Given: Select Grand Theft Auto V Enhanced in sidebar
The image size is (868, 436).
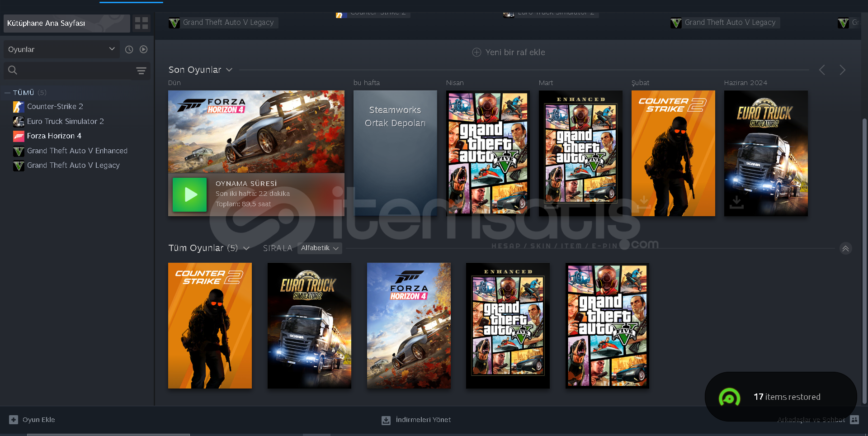Looking at the screenshot, I should point(77,151).
